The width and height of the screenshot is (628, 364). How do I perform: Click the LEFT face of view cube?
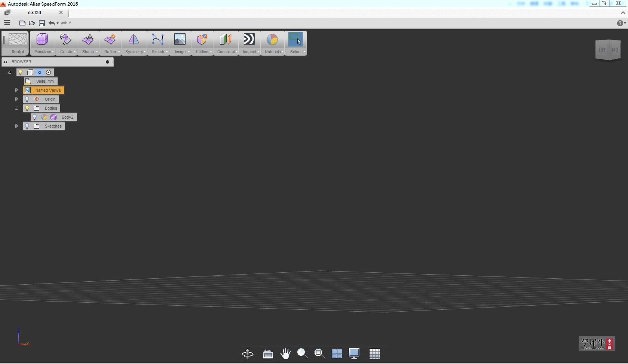tap(602, 50)
